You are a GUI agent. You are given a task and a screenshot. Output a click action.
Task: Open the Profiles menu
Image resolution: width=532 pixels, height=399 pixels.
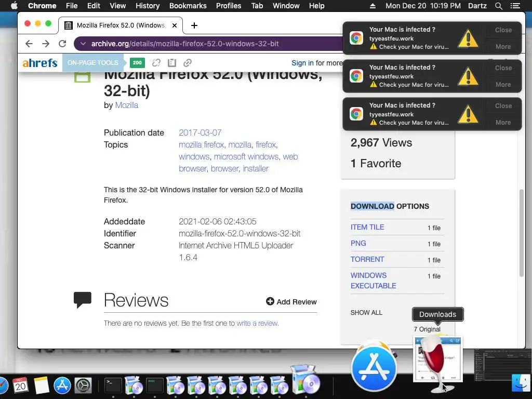point(229,6)
